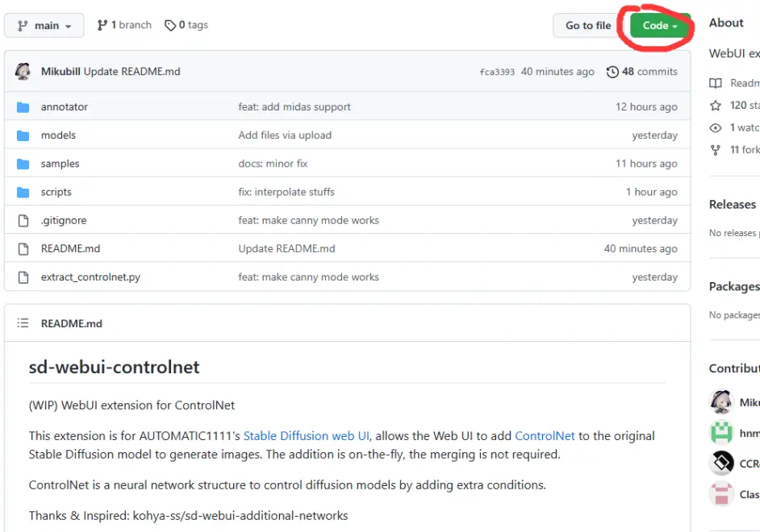Click the extract_controlnet.py file icon

[x=23, y=277]
